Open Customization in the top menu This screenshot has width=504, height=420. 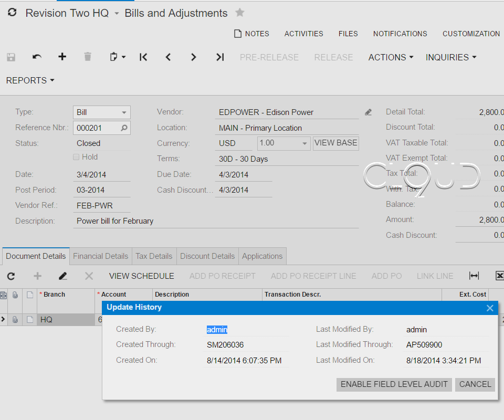(x=471, y=34)
